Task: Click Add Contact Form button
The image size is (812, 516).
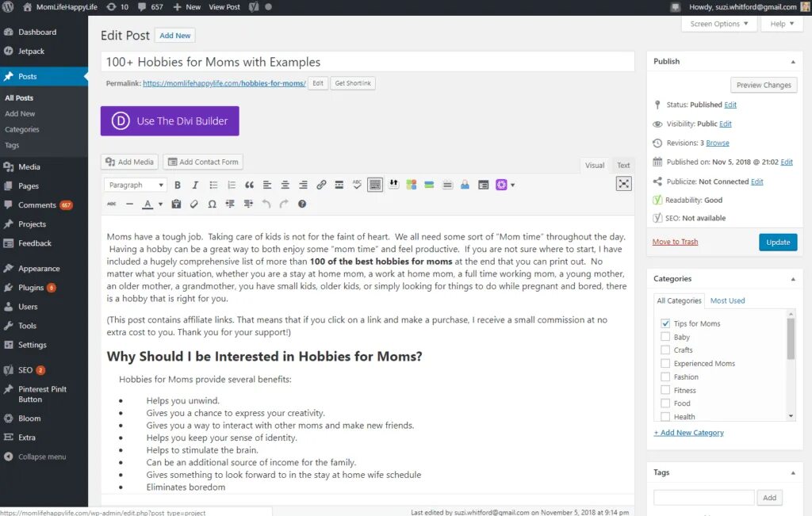Action: click(203, 162)
